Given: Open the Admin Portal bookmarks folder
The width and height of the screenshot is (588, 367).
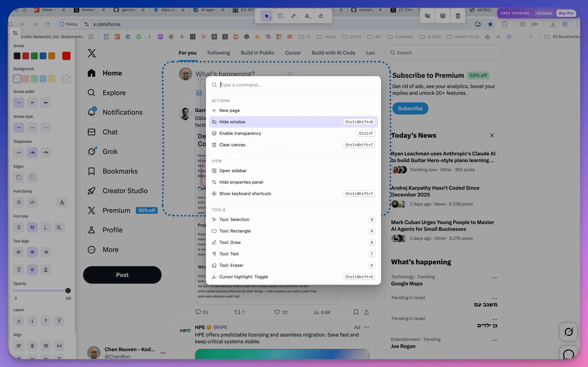Looking at the screenshot, I should point(463,37).
